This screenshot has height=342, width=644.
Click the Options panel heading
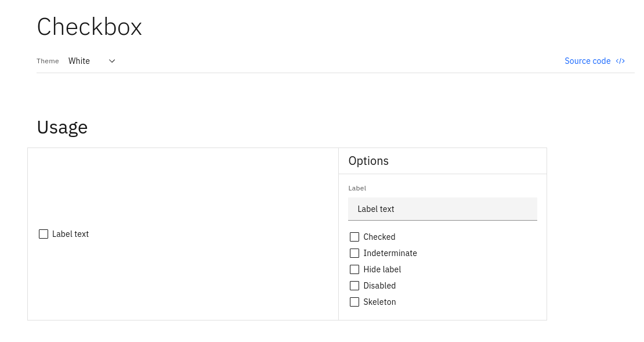[368, 161]
